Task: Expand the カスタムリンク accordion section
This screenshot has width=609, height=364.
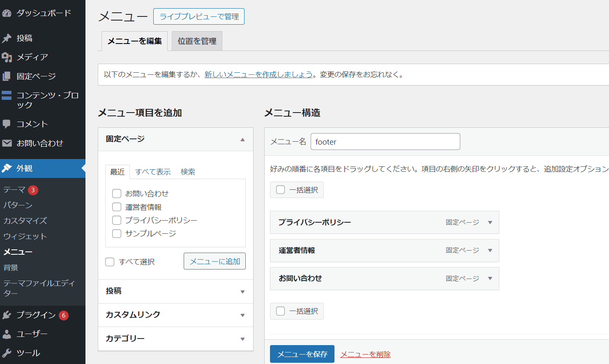Action: point(175,315)
